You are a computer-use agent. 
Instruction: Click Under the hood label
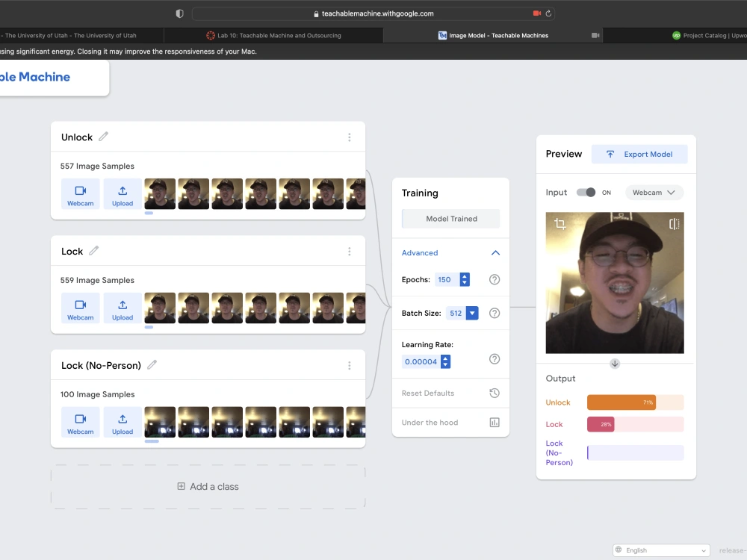430,423
